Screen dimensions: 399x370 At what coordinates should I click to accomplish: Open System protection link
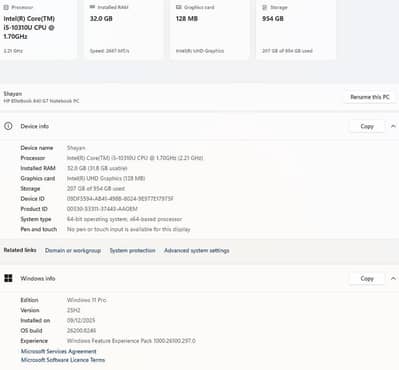click(x=132, y=250)
